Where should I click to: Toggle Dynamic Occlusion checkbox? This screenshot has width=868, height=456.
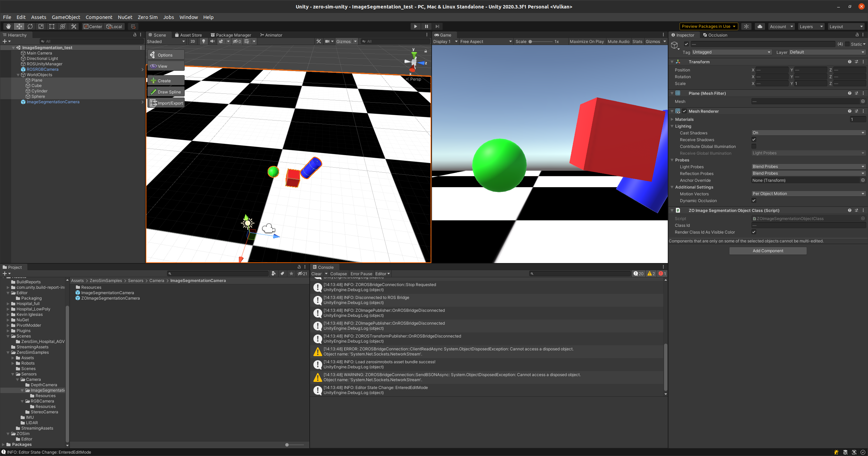[754, 200]
